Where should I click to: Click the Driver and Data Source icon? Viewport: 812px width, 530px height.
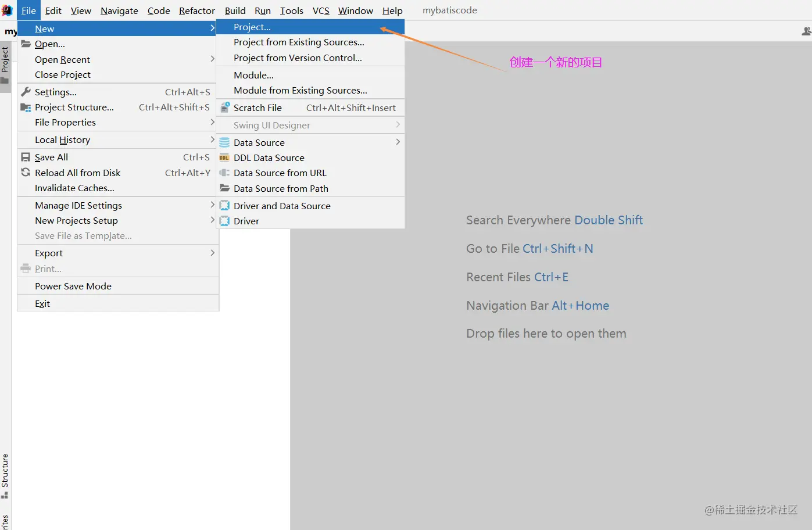click(224, 205)
